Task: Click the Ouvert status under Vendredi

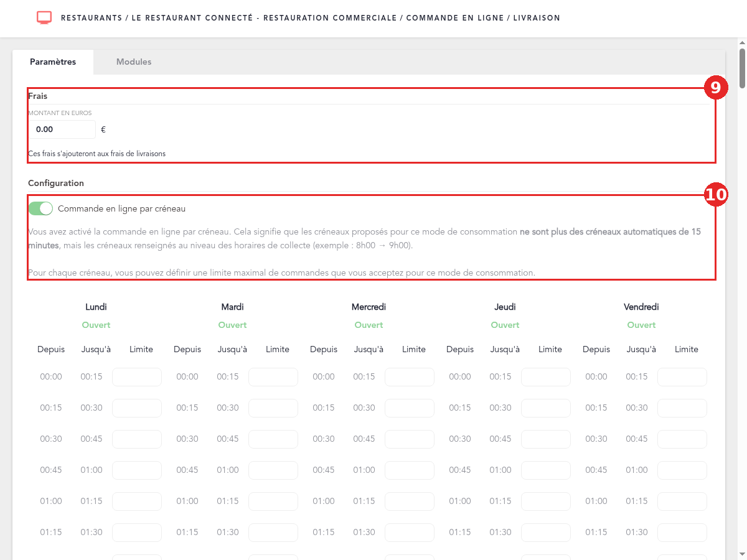Action: 641,325
